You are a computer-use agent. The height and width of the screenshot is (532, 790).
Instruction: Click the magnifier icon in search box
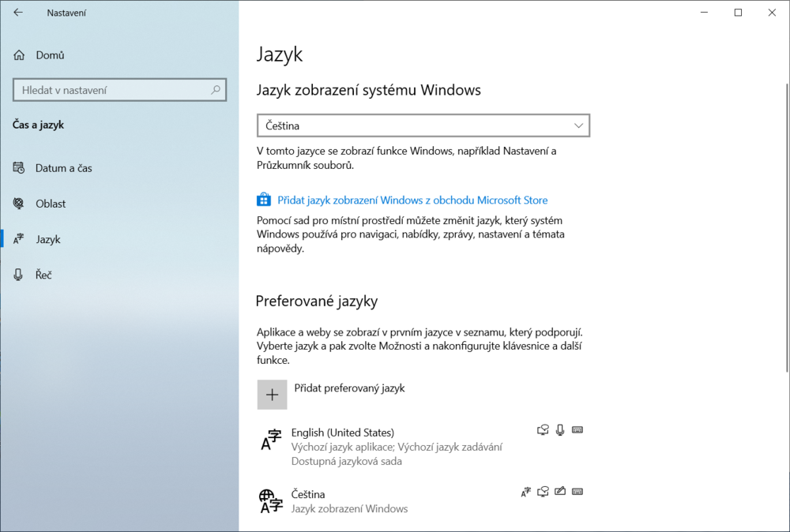216,90
